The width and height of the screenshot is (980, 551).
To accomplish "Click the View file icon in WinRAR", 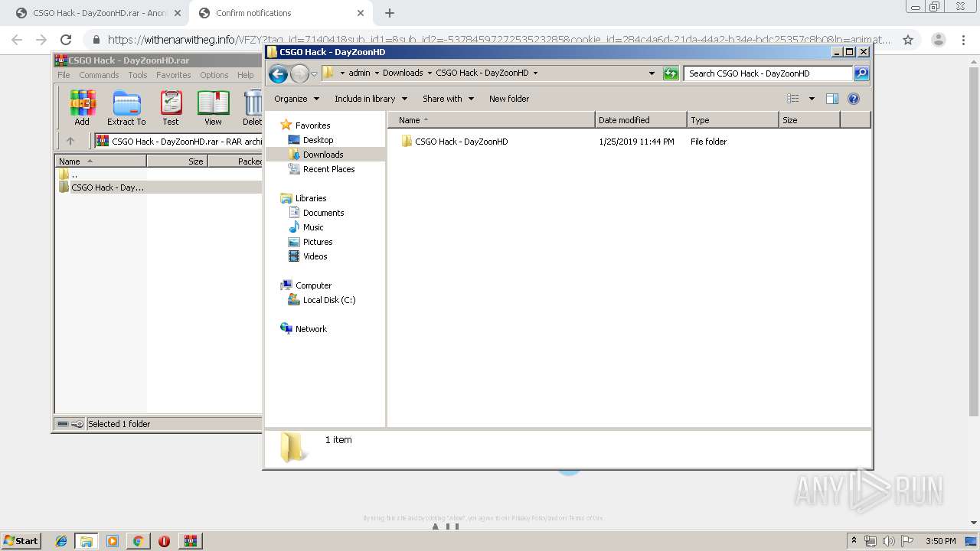I will pos(213,108).
